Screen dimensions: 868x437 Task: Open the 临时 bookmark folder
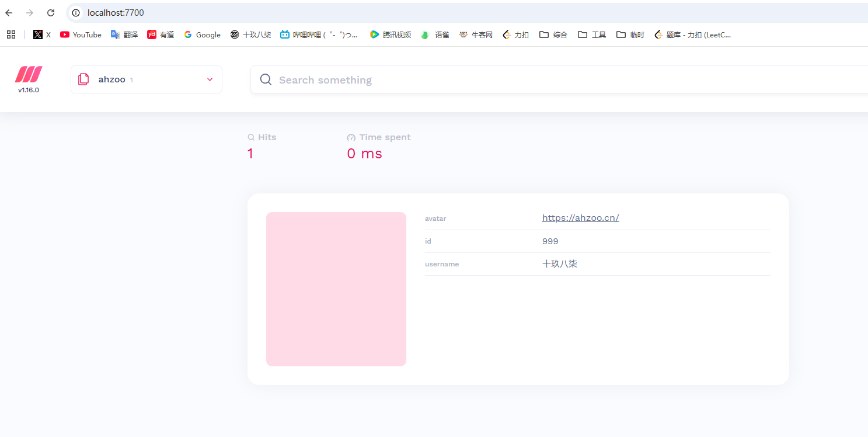pos(630,34)
